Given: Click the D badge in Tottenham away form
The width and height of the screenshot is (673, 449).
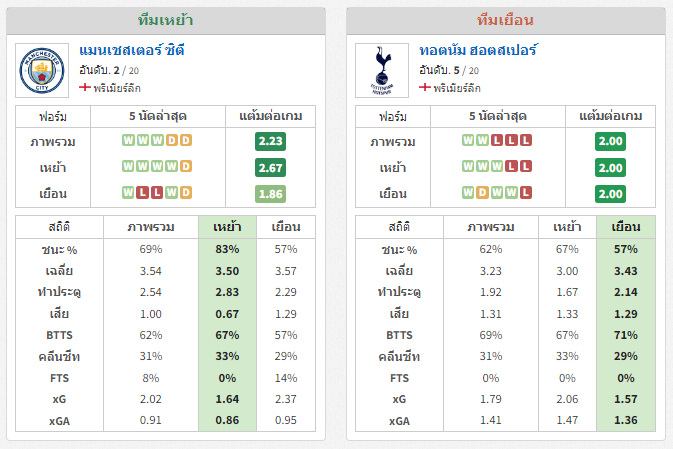Looking at the screenshot, I should point(482,193).
